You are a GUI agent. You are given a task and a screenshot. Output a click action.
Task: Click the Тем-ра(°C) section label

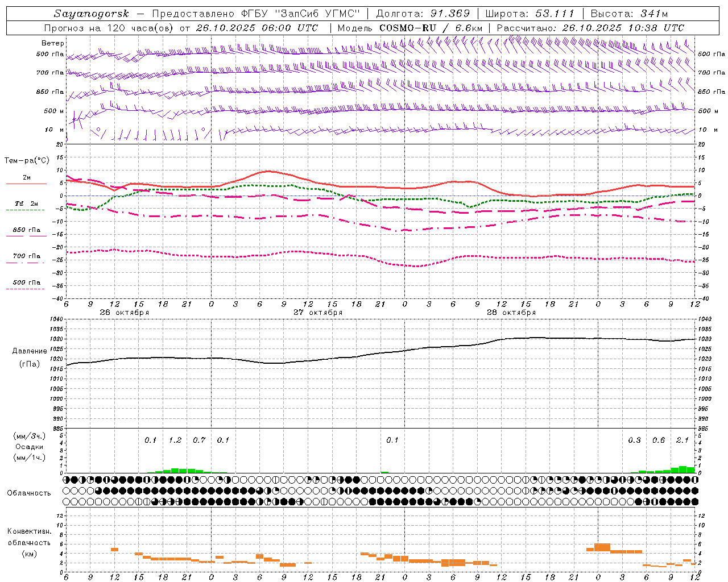(27, 161)
